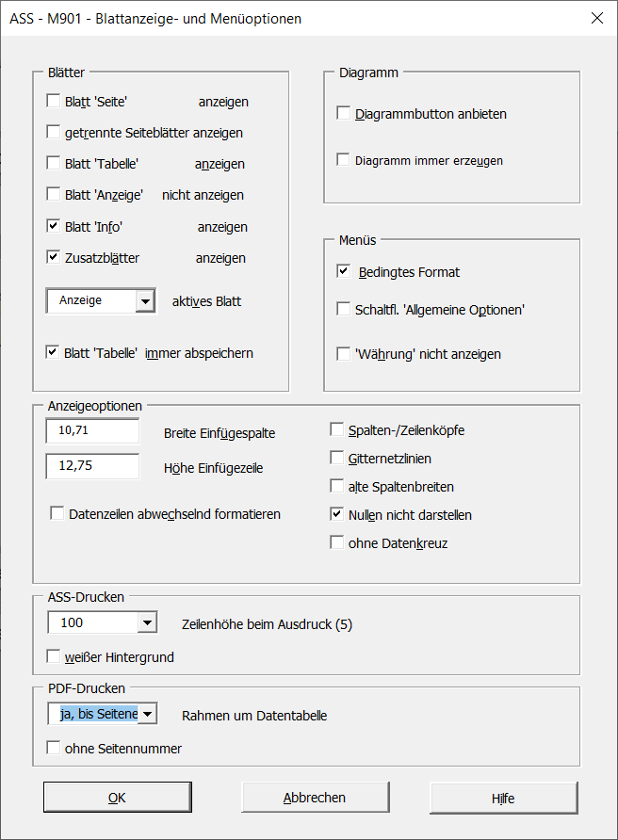Open Hilfe for this dialog

(x=503, y=798)
